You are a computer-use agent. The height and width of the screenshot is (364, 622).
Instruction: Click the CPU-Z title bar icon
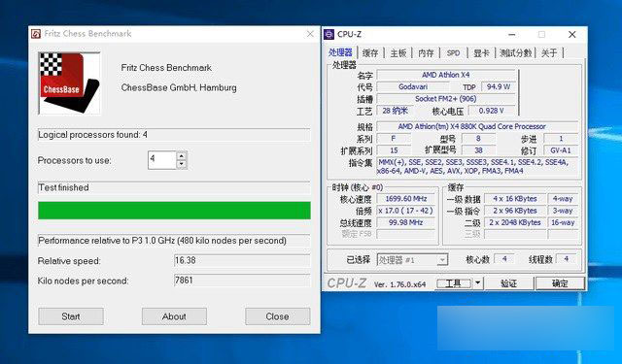(328, 35)
